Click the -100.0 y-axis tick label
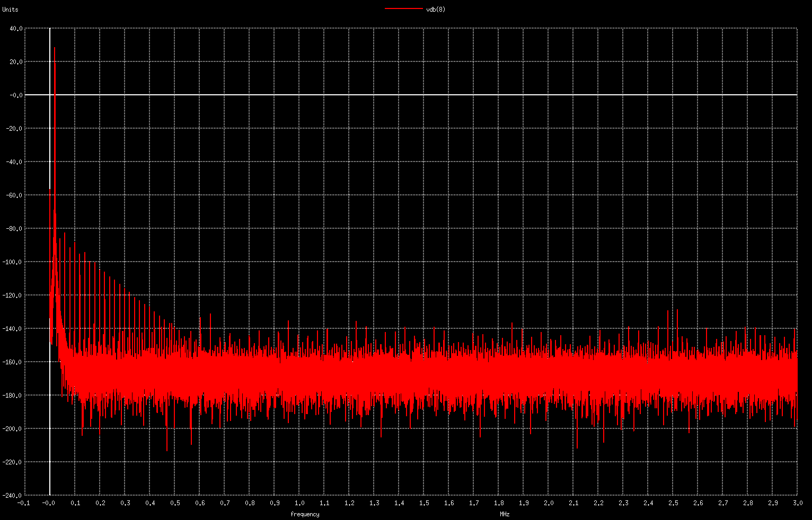 tap(13, 262)
